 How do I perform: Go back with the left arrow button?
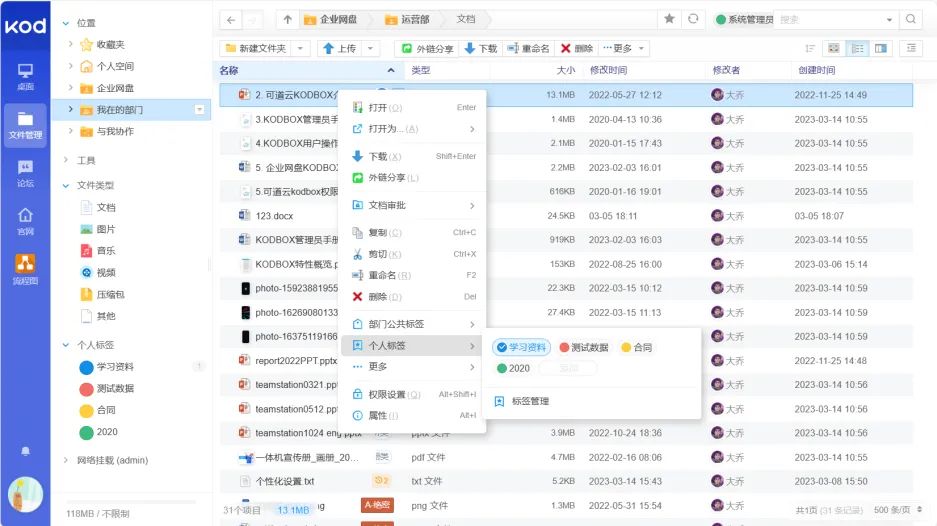231,20
